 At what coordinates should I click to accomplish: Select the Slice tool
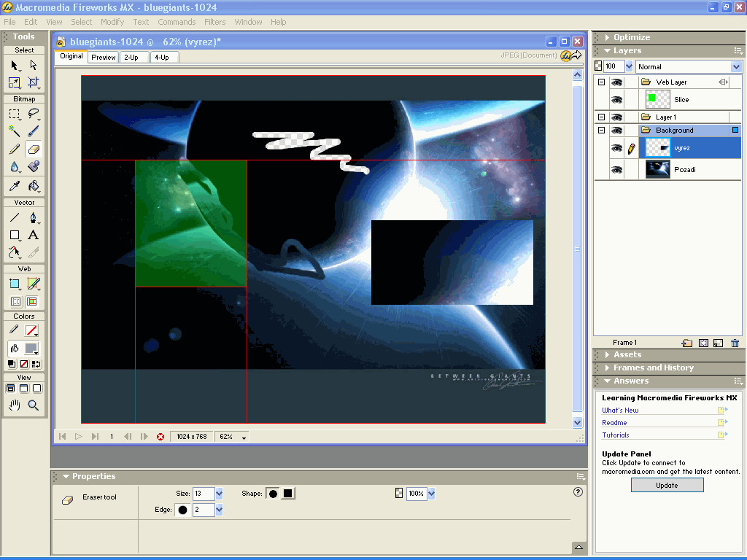pyautogui.click(x=33, y=284)
